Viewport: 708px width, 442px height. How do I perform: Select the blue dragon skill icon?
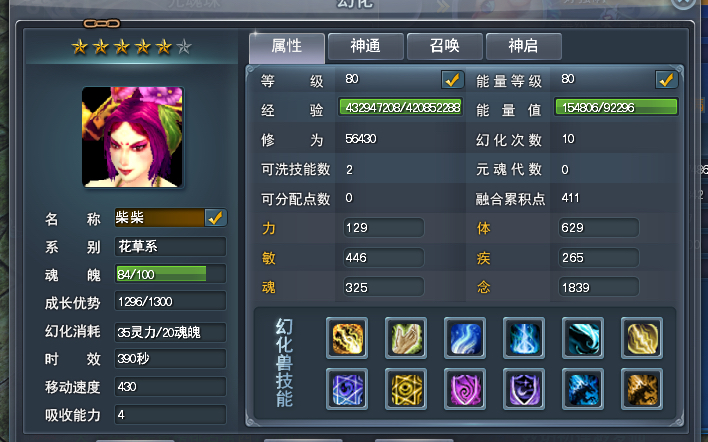(x=583, y=389)
